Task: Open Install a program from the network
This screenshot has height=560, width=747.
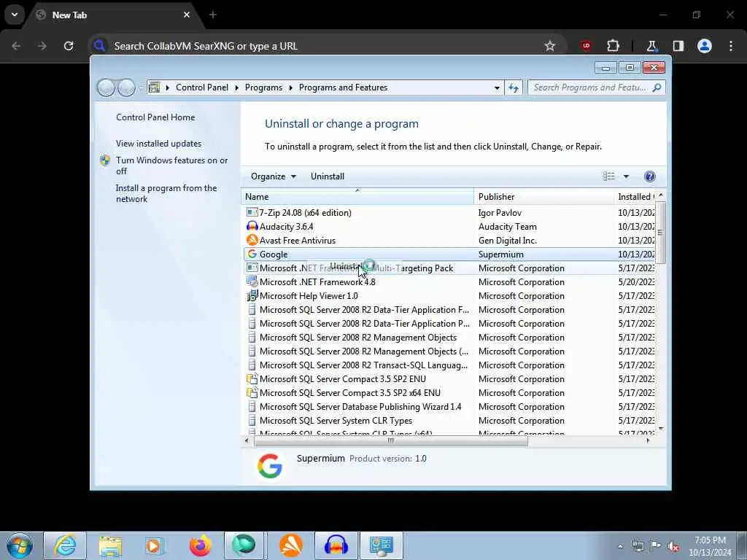Action: click(166, 193)
